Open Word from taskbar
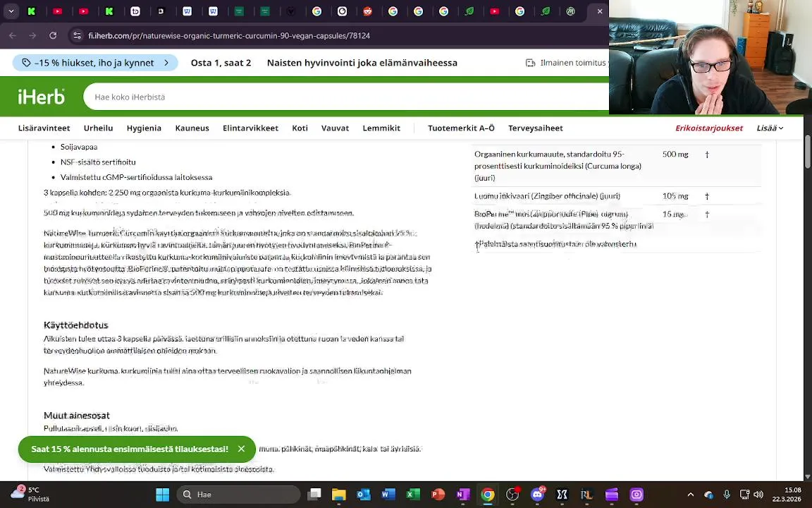Viewport: 812px width, 508px height. click(388, 495)
